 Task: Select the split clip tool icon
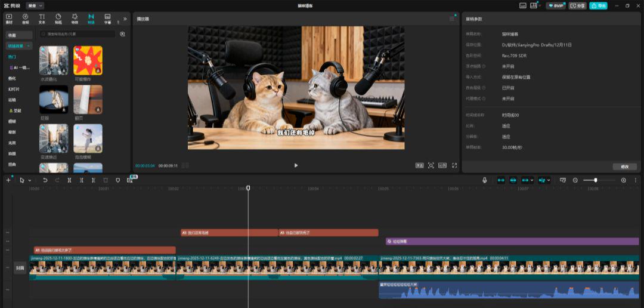click(69, 180)
